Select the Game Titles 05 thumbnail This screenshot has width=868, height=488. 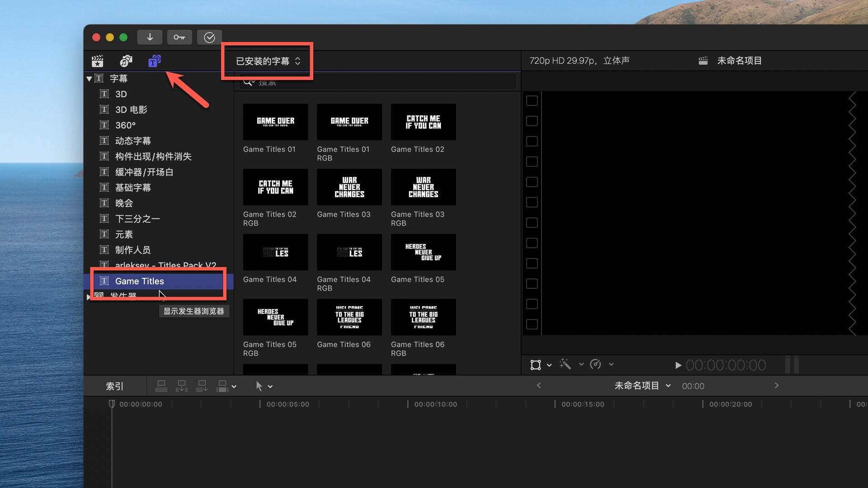[x=423, y=252]
